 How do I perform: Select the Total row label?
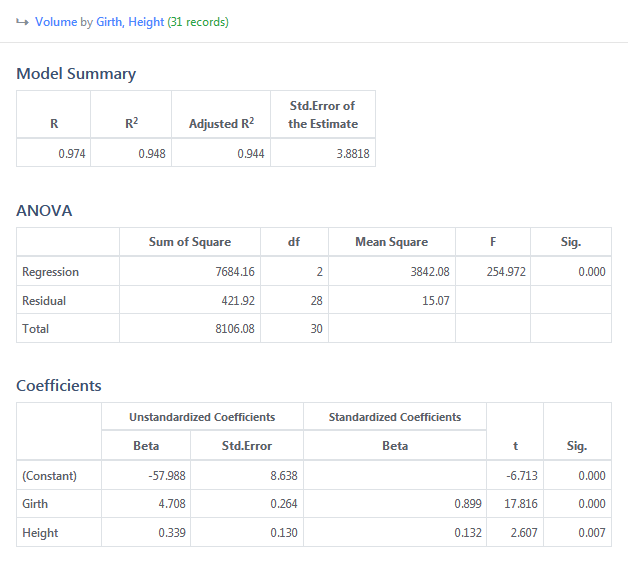[x=36, y=329]
